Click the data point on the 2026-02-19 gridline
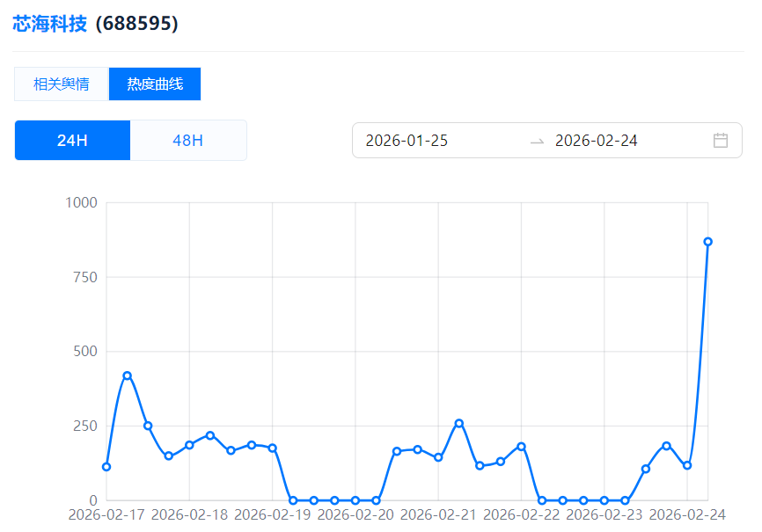This screenshot has width=762, height=532. (272, 448)
